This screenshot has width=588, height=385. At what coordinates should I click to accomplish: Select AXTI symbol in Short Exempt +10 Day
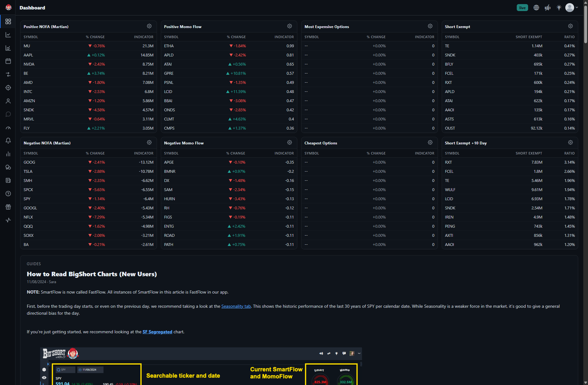[449, 235]
